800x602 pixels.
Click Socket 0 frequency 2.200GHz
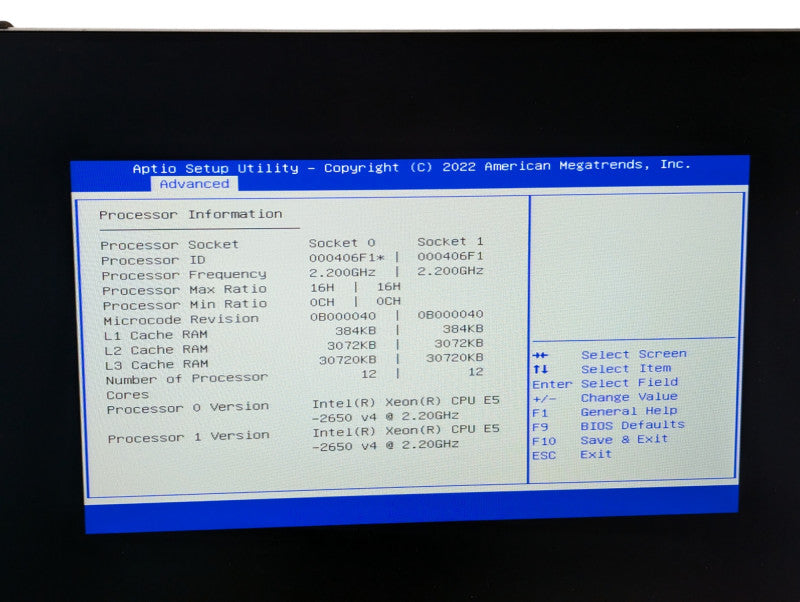342,272
